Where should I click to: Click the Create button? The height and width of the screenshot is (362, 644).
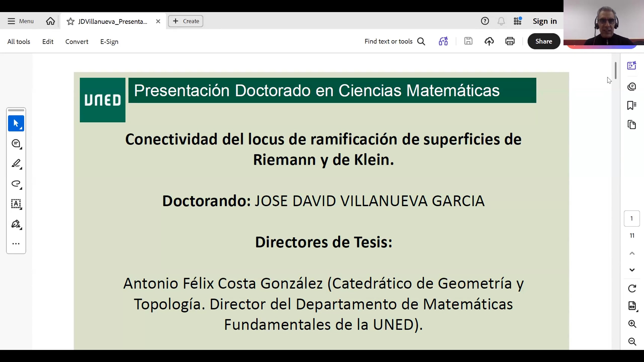click(186, 21)
